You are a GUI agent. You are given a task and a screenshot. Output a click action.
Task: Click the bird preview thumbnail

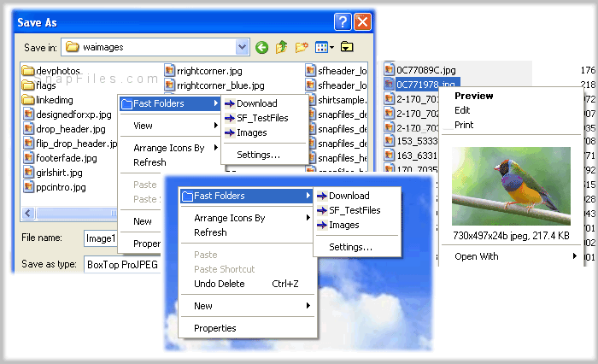click(511, 186)
